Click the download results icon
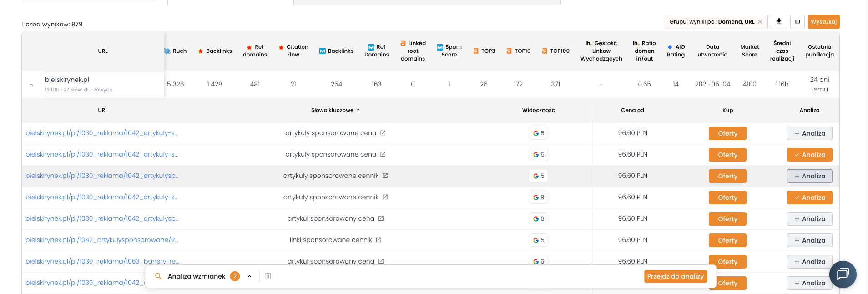 (779, 21)
